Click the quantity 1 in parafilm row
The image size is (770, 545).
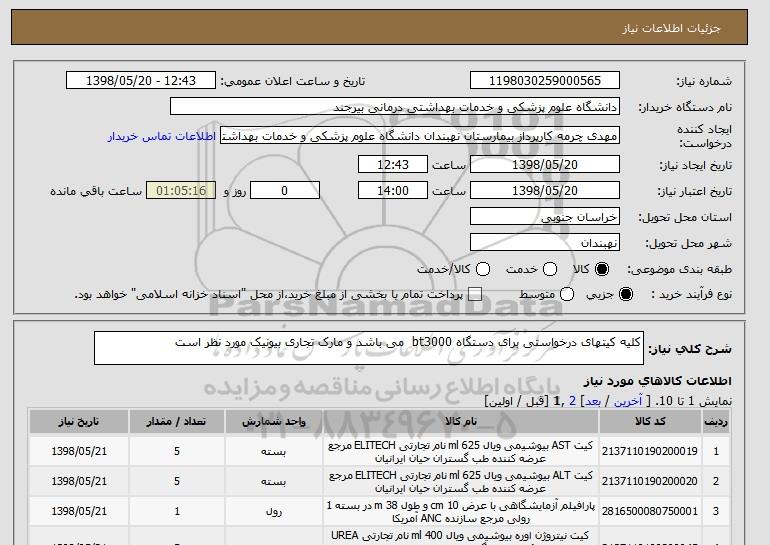click(177, 512)
